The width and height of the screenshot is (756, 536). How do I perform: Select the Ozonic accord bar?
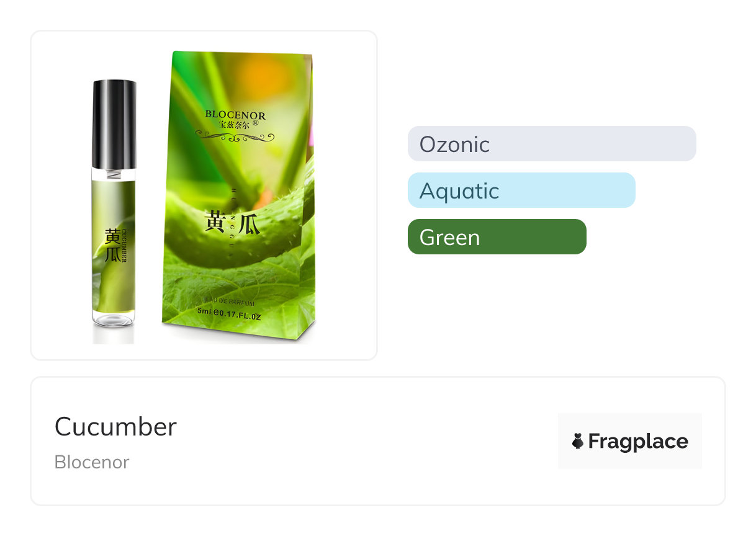point(552,144)
